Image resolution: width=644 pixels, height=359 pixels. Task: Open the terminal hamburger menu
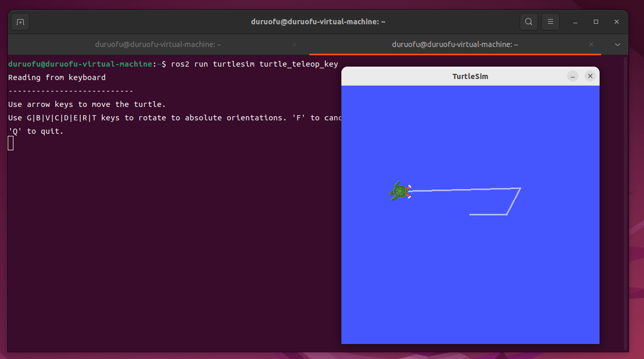click(x=551, y=22)
